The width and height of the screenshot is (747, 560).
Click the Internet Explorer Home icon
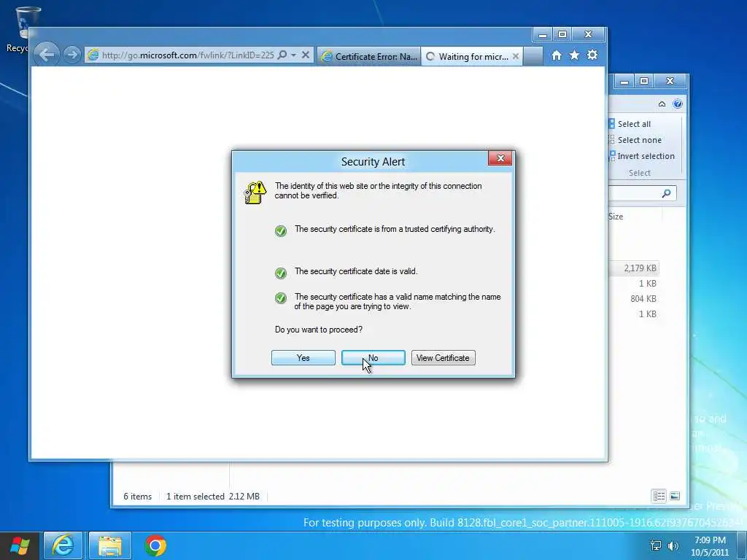557,55
